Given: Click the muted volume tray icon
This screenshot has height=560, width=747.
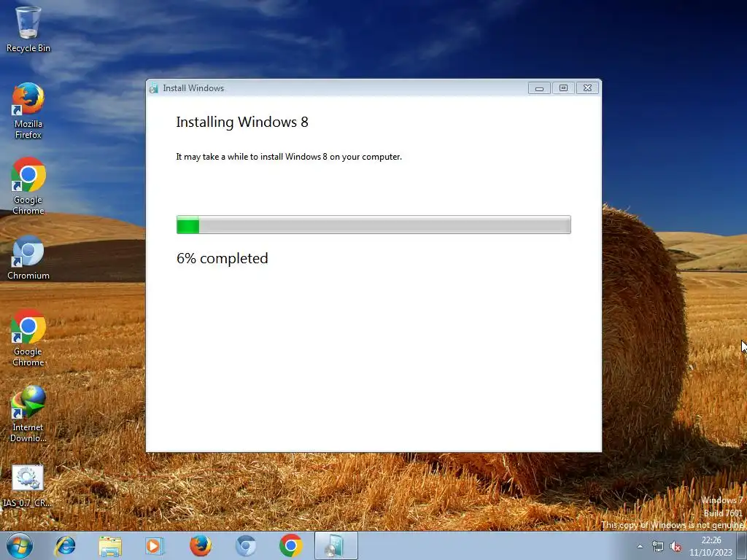Looking at the screenshot, I should tap(675, 547).
